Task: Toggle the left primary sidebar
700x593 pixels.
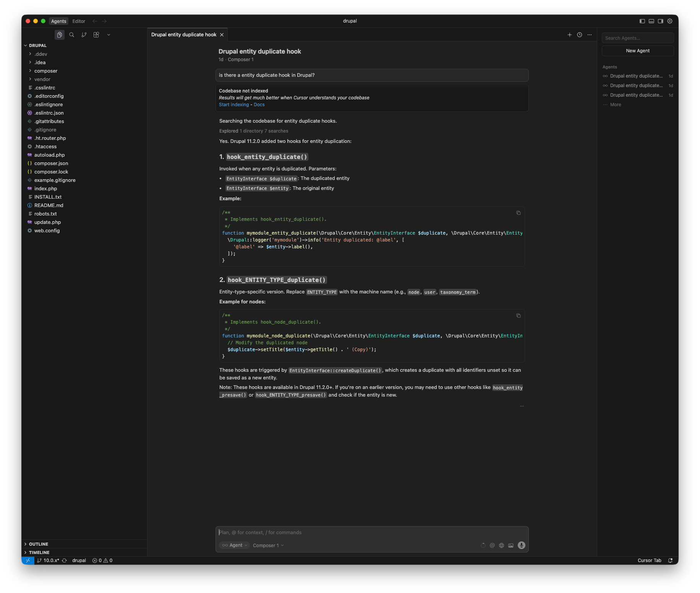Action: click(x=642, y=21)
